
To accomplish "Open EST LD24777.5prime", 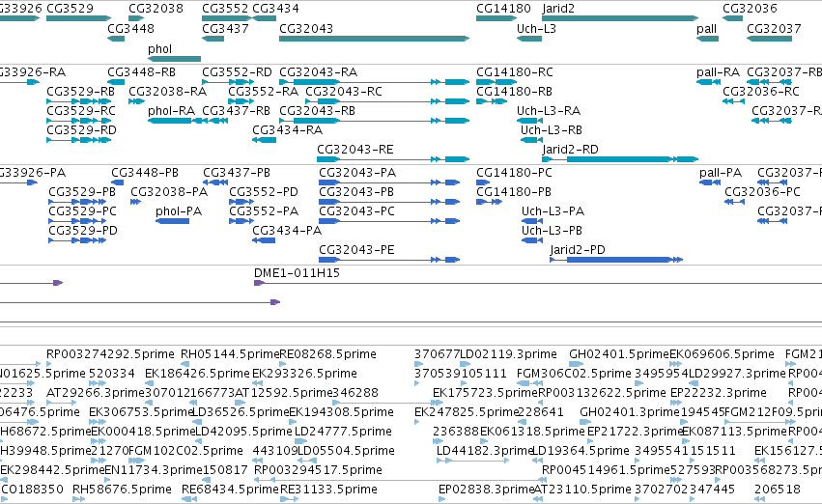I will tap(343, 433).
